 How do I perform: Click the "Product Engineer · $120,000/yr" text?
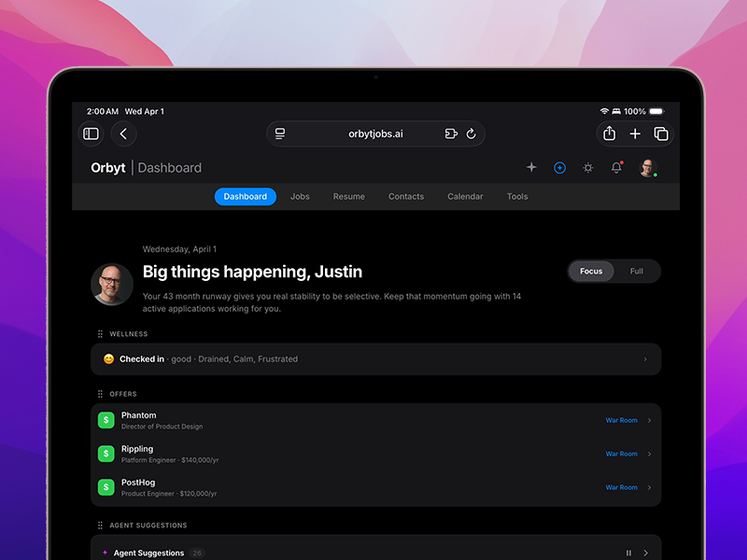click(x=169, y=494)
